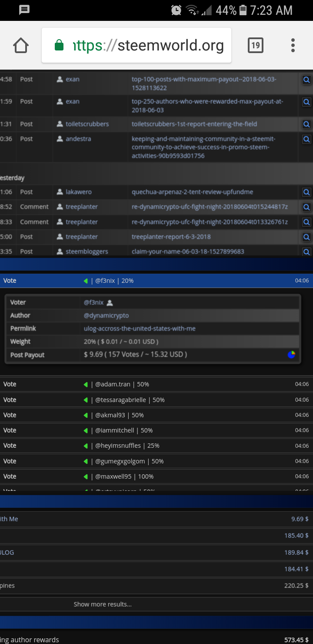
Task: Open the tab switcher showing 19 tabs
Action: pos(256,45)
